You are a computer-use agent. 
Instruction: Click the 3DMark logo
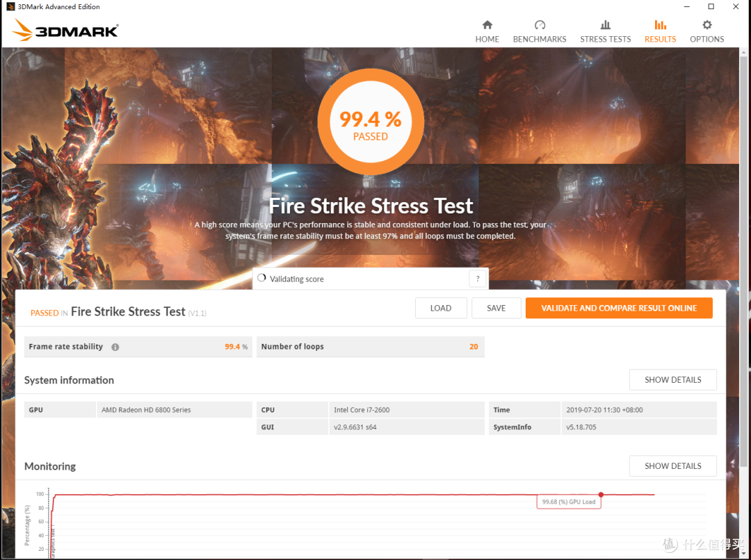[x=65, y=30]
